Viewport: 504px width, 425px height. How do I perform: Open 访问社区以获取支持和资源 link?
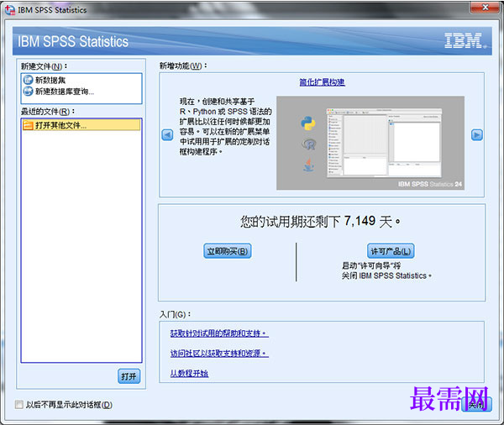(219, 354)
